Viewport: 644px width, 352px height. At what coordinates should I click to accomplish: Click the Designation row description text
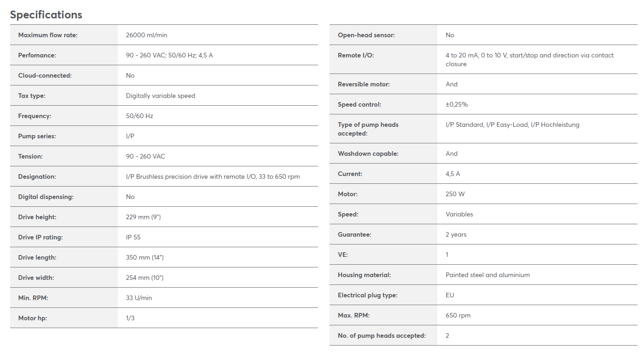point(213,176)
